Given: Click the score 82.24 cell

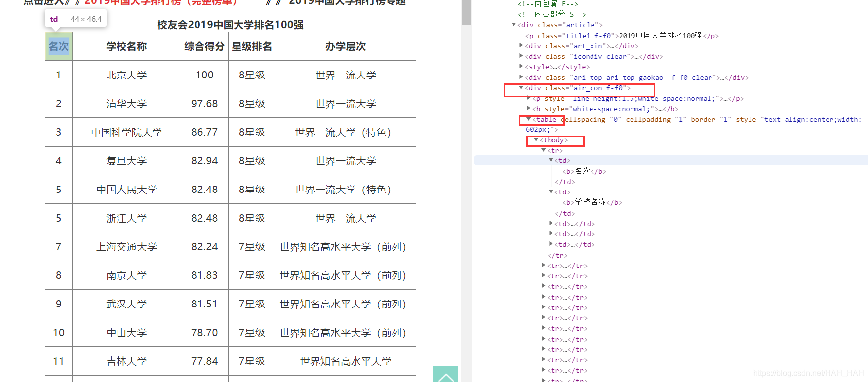Looking at the screenshot, I should 204,247.
